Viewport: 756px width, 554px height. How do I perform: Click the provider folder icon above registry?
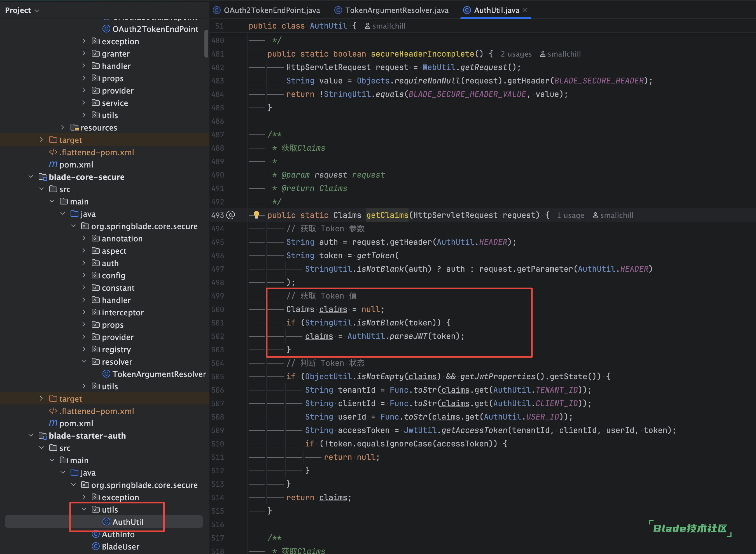coord(96,337)
